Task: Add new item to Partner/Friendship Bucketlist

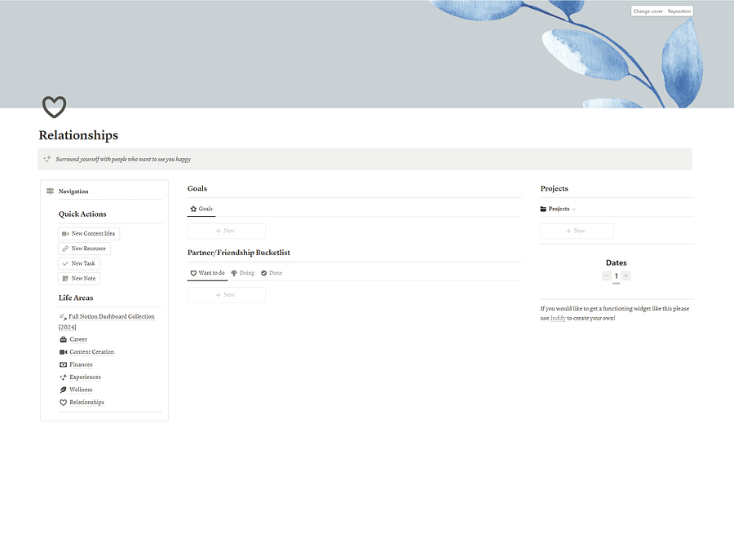Action: (x=227, y=295)
